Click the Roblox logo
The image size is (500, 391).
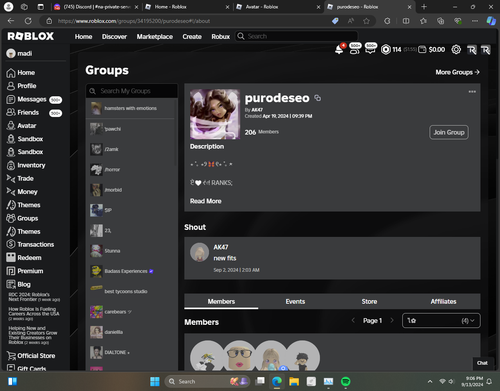point(31,36)
